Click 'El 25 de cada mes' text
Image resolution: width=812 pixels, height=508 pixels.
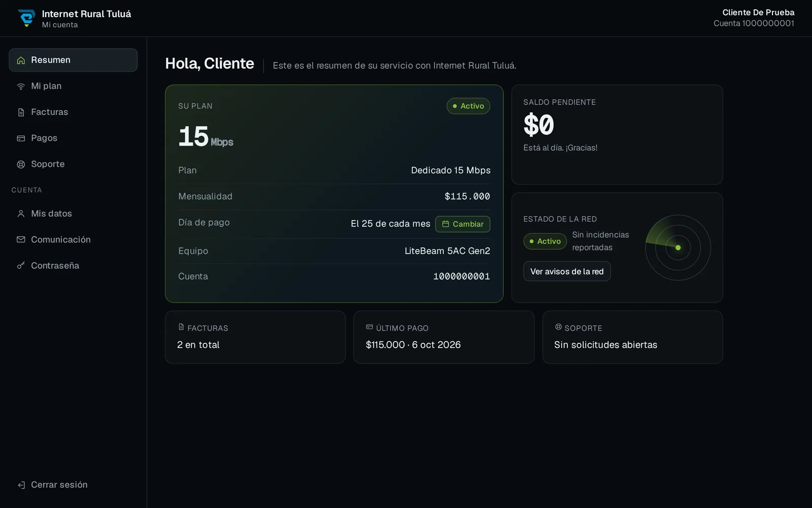390,224
